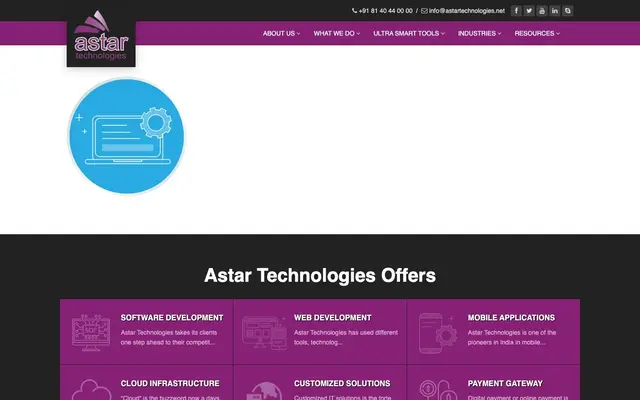Click the Payment Gateway coin icon
This screenshot has height=400, width=640.
pyautogui.click(x=438, y=390)
